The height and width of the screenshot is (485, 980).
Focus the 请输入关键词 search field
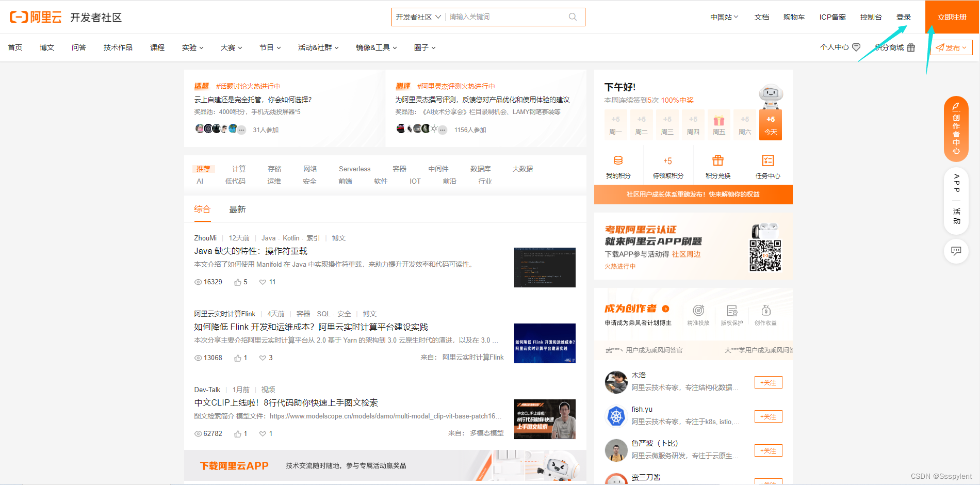[x=505, y=17]
